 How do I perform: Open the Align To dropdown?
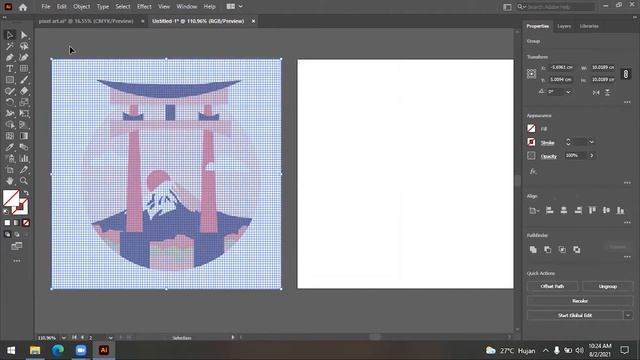533,211
